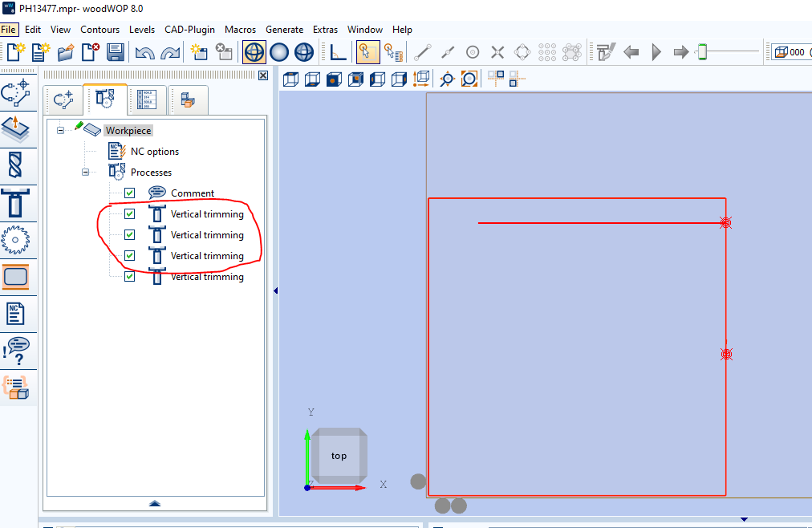This screenshot has width=812, height=528.
Task: Open the Help menu
Action: pos(402,30)
